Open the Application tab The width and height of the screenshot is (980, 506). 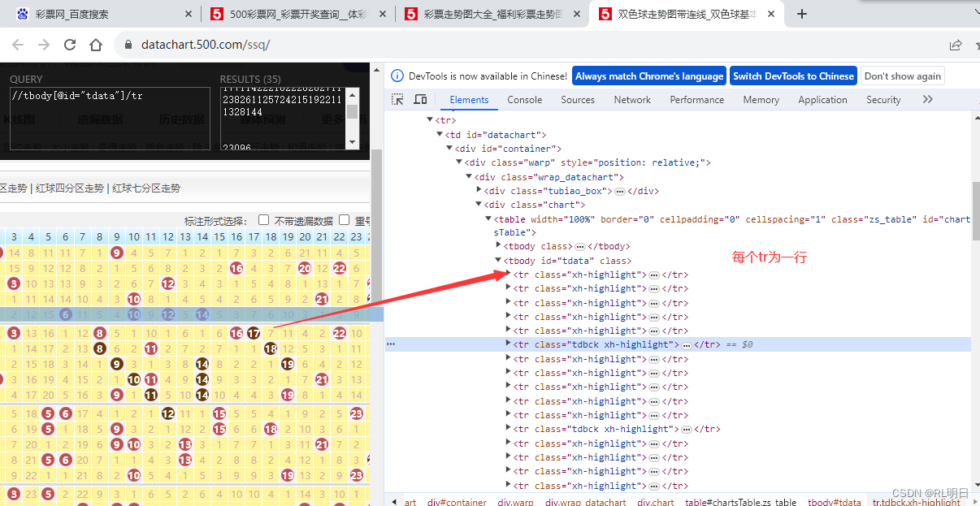pos(822,99)
